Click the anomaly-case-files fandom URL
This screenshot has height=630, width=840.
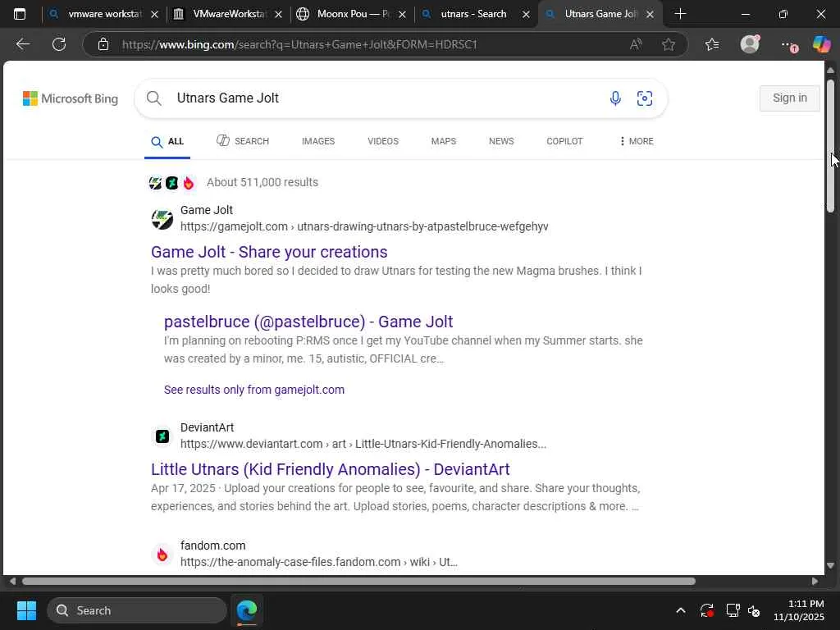(319, 562)
